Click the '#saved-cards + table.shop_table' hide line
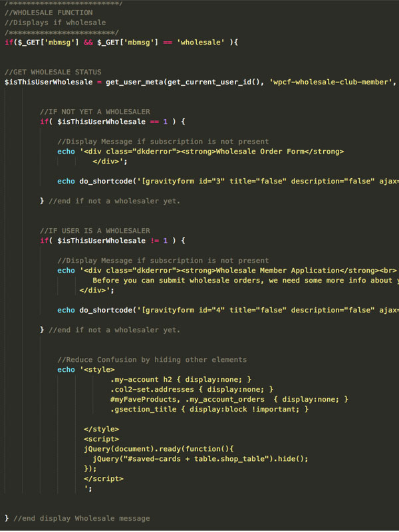Image resolution: width=399 pixels, height=532 pixels. point(200,459)
